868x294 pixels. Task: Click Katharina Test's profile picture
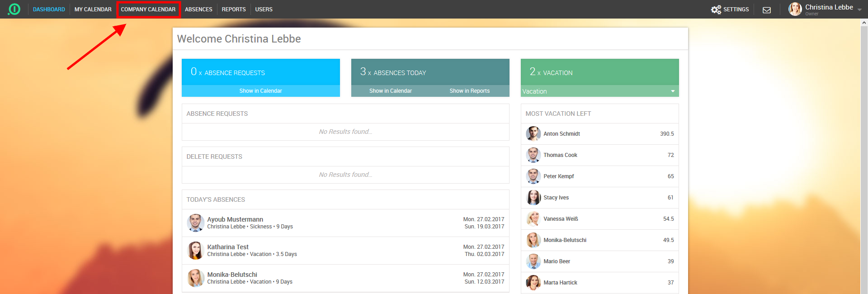(x=196, y=251)
